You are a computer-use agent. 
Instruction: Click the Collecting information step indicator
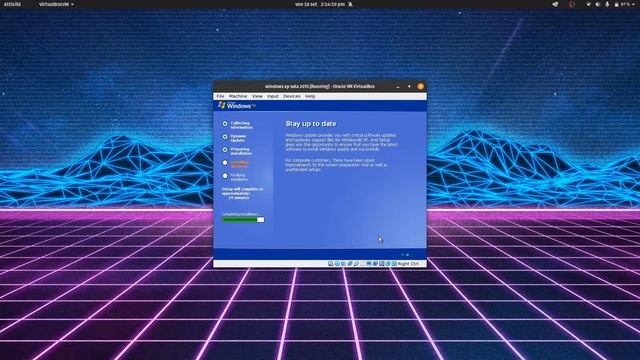click(x=225, y=123)
